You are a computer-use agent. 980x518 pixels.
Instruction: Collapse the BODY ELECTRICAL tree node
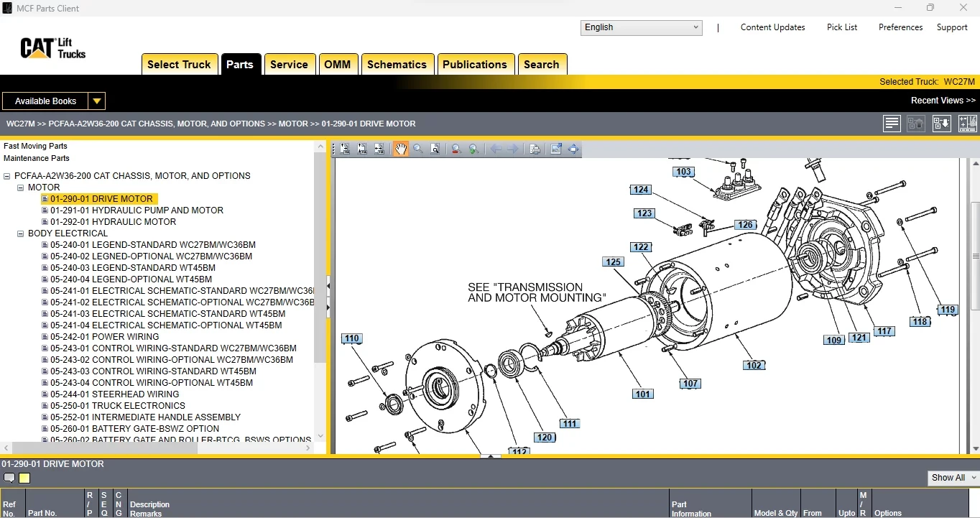pyautogui.click(x=21, y=233)
